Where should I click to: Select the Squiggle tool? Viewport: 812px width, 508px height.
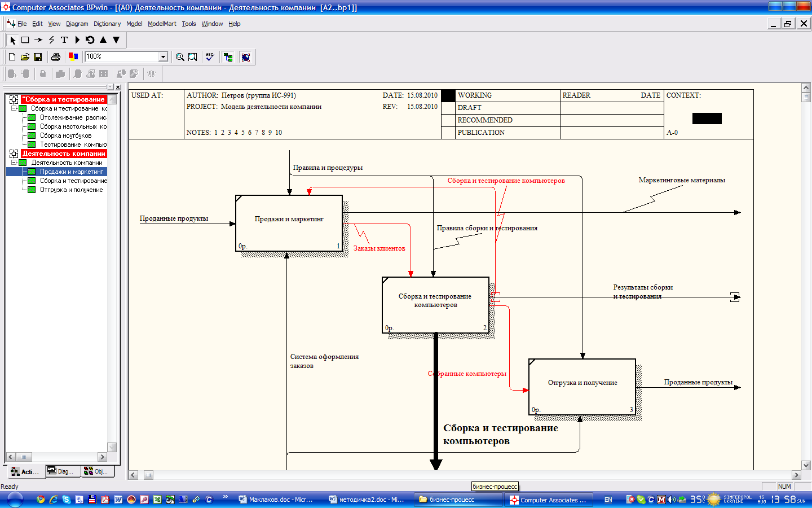[x=51, y=40]
